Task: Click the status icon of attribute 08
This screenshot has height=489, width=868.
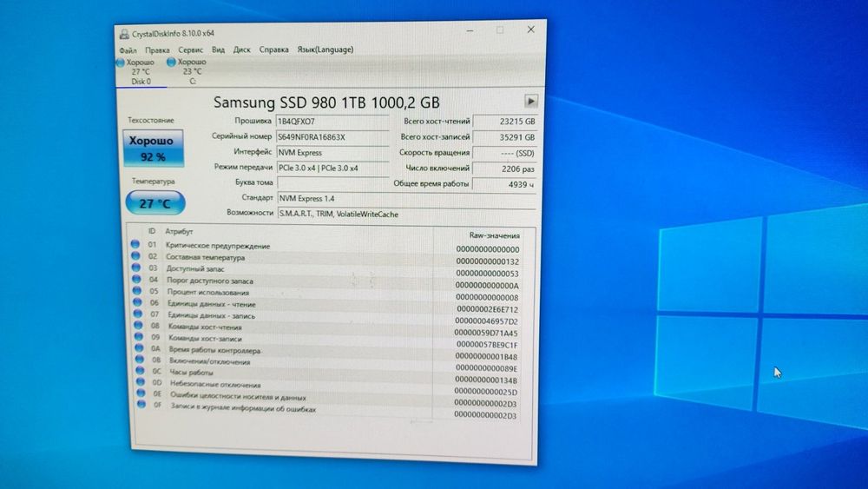Action: [x=138, y=325]
